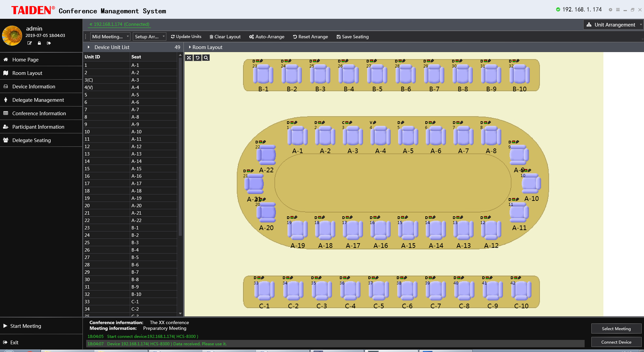The width and height of the screenshot is (644, 352).
Task: Collapse the Device Unit List panel
Action: [89, 47]
